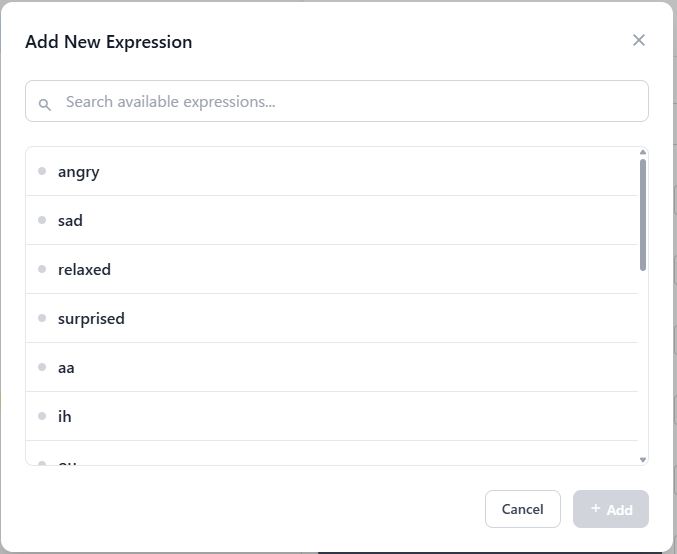This screenshot has height=554, width=677.
Task: Choose the relaxed expression
Action: click(x=84, y=270)
